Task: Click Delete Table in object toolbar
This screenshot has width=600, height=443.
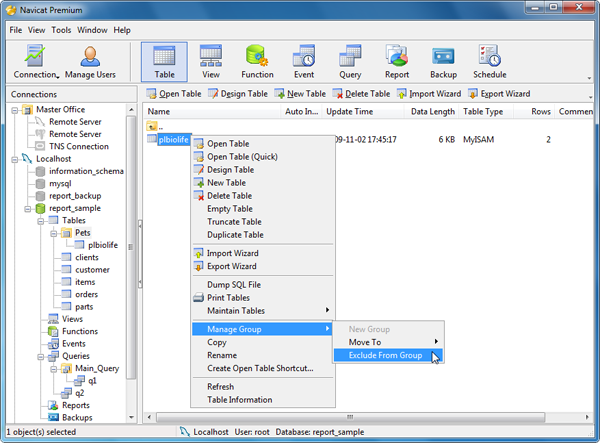Action: [x=361, y=94]
